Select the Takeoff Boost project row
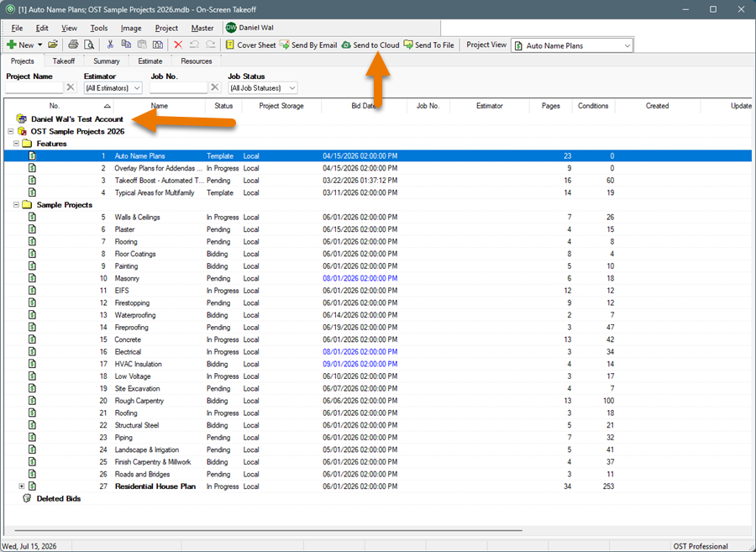This screenshot has height=552, width=756. coord(378,181)
